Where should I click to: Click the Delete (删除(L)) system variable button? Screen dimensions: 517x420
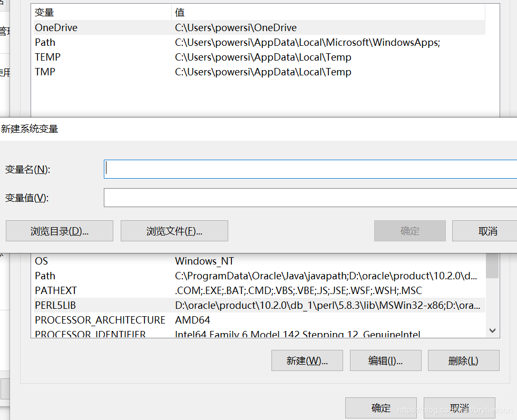[463, 361]
